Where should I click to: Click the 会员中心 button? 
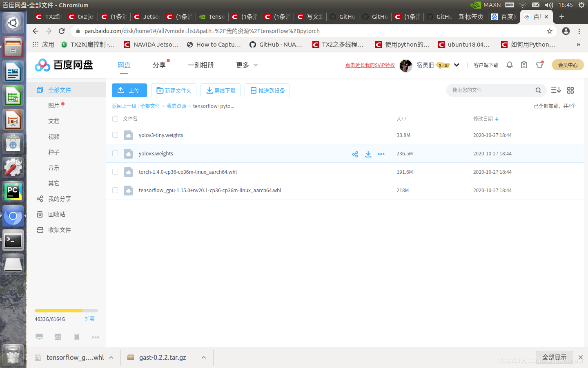coord(568,65)
